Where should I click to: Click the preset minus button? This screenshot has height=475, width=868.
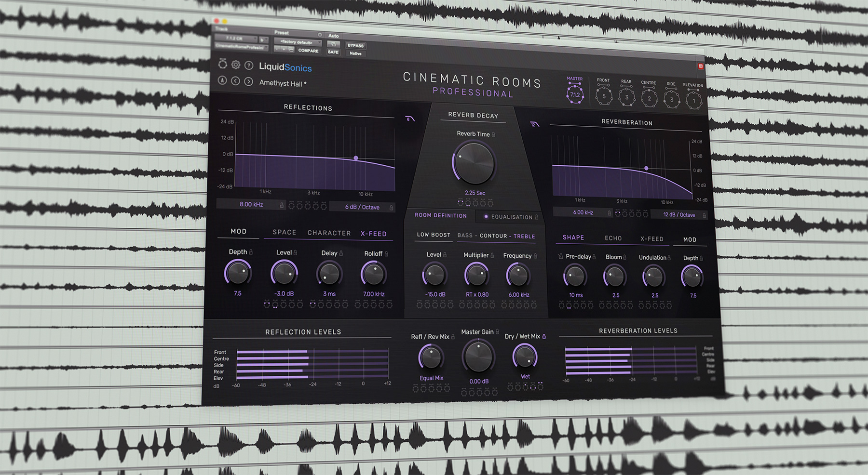[277, 49]
